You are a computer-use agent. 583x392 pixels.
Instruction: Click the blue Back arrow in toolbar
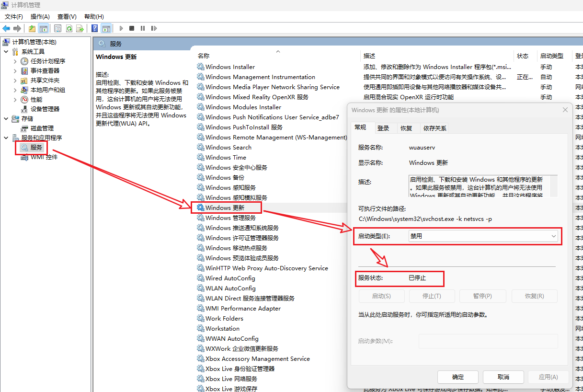[6, 28]
